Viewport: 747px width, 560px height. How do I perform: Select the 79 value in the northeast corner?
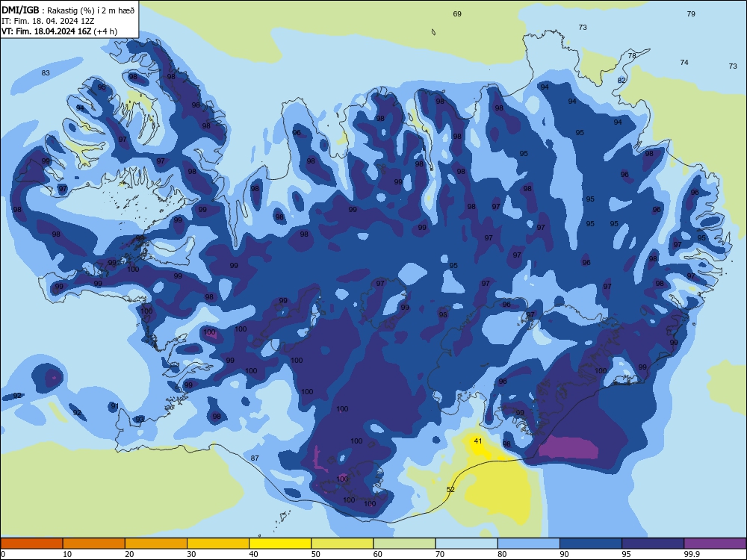click(691, 13)
